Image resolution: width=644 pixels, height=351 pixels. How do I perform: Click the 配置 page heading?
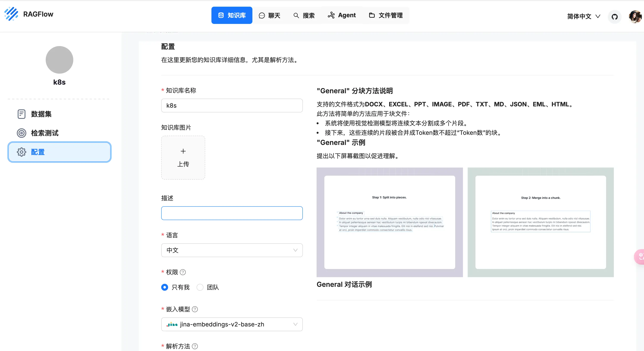click(x=168, y=47)
